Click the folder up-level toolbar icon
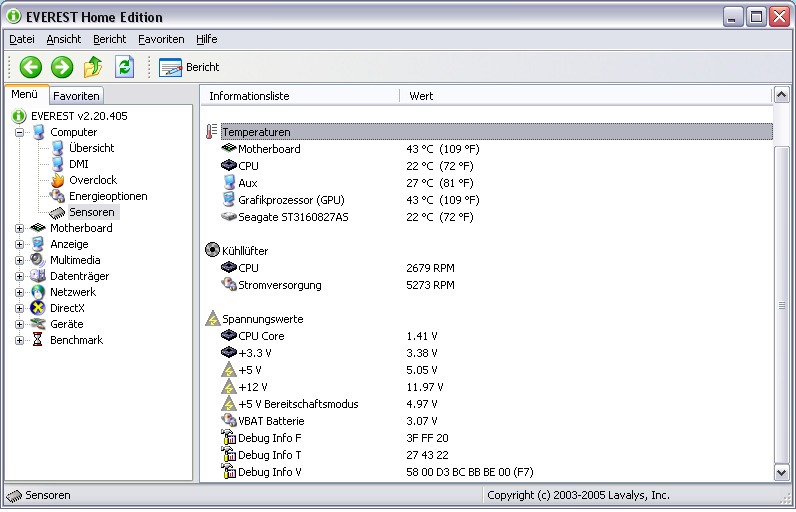This screenshot has height=512, width=796. pyautogui.click(x=93, y=67)
